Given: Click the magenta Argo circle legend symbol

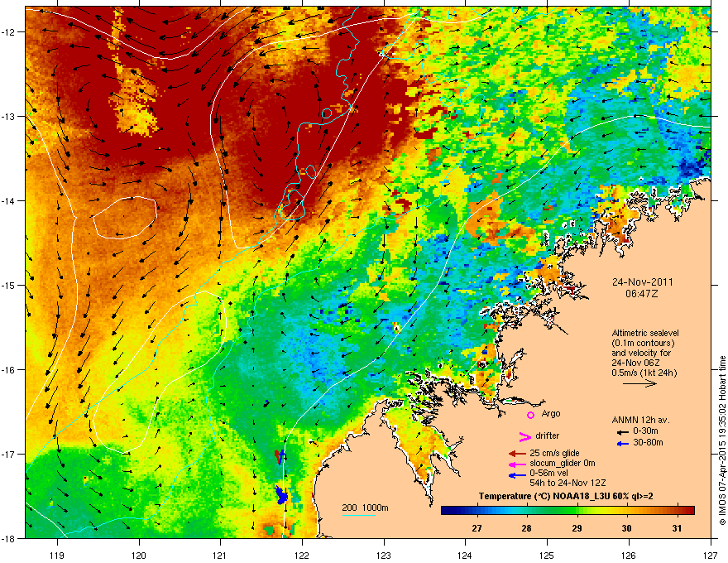Looking at the screenshot, I should pyautogui.click(x=530, y=415).
